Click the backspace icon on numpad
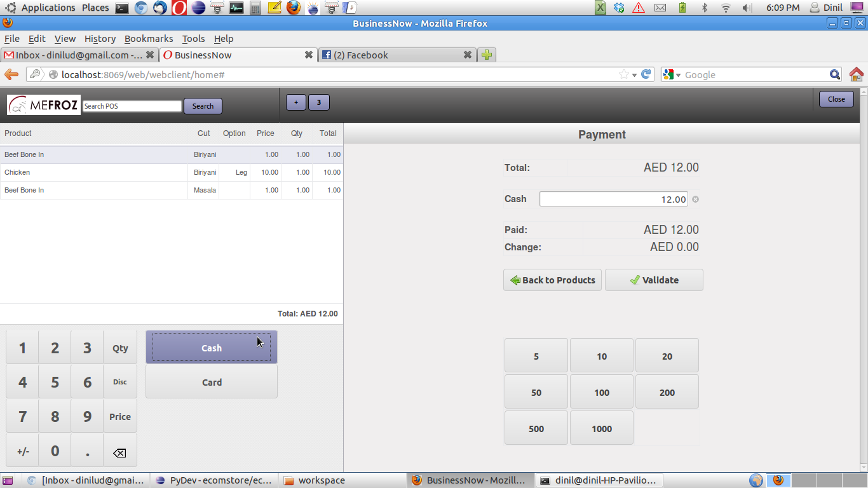This screenshot has height=488, width=868. [x=119, y=452]
